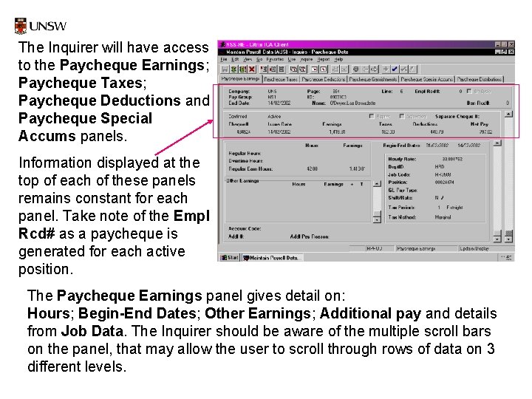Click the Other Earnings scrollbar up arrow
This screenshot has height=399, width=532.
pyautogui.click(x=377, y=184)
